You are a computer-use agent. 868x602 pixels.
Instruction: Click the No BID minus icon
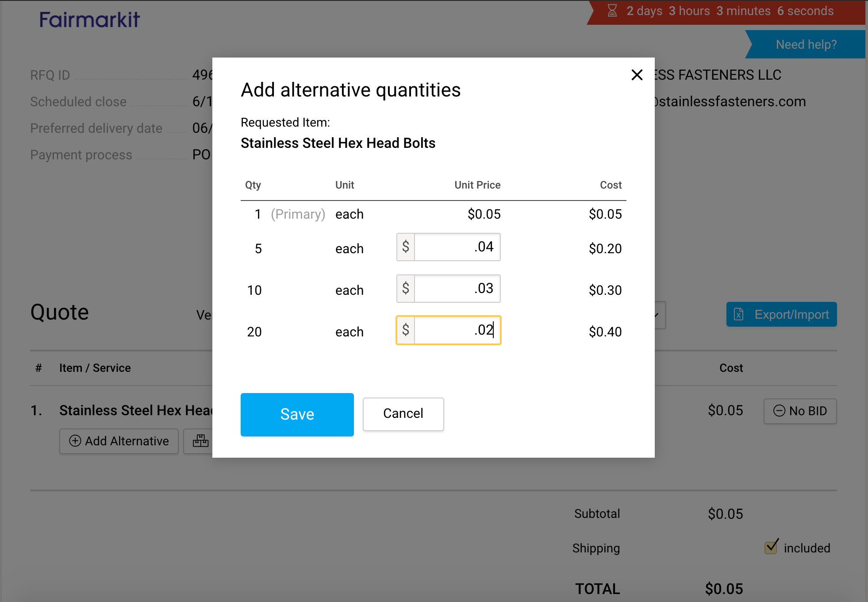pyautogui.click(x=779, y=411)
